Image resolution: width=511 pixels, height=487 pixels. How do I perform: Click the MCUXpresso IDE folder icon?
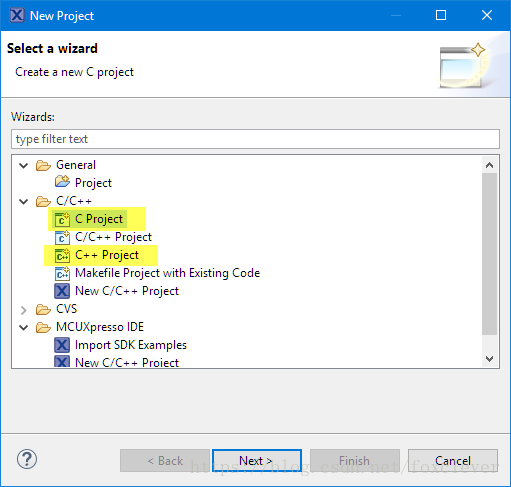(43, 327)
